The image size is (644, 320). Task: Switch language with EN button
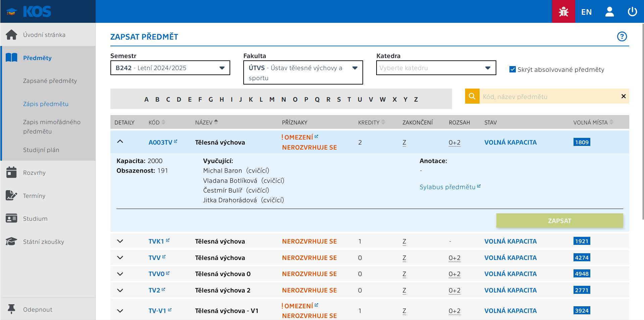[x=586, y=12]
